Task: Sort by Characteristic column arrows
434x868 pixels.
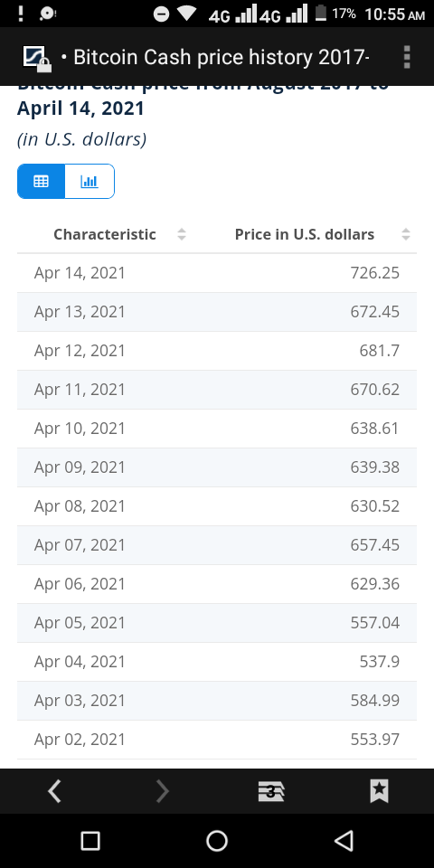Action: pyautogui.click(x=182, y=234)
